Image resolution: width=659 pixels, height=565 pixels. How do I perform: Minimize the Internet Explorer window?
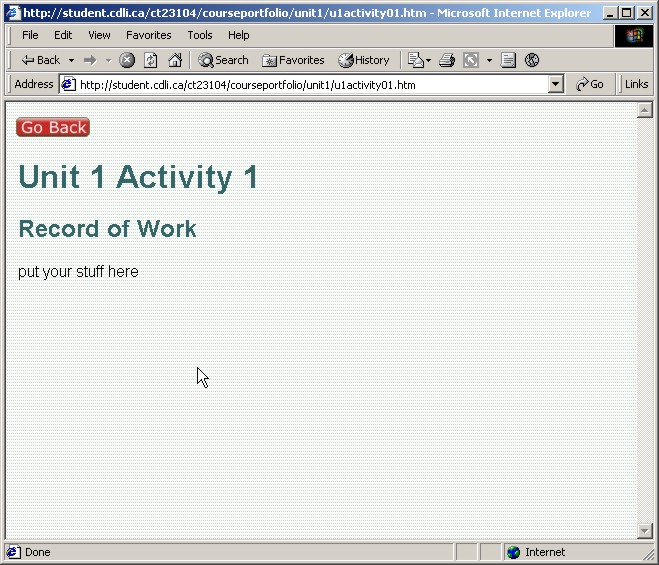[x=610, y=13]
